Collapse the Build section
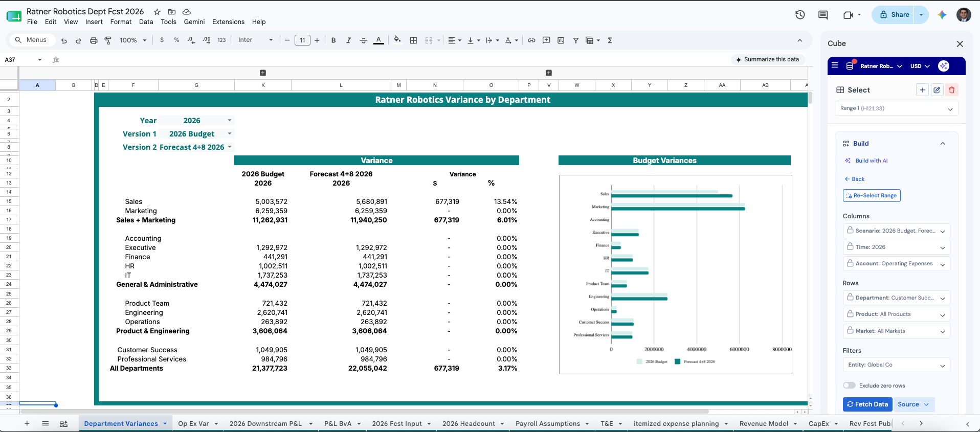 click(943, 144)
